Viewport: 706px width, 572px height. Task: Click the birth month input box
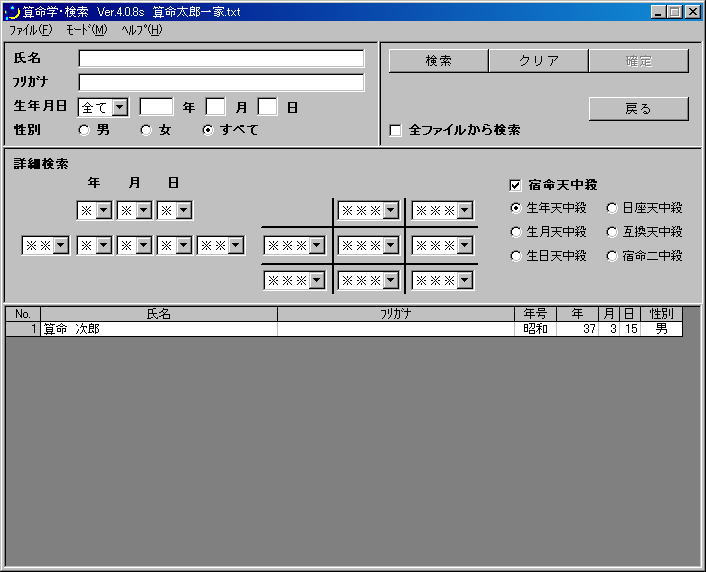coord(216,107)
